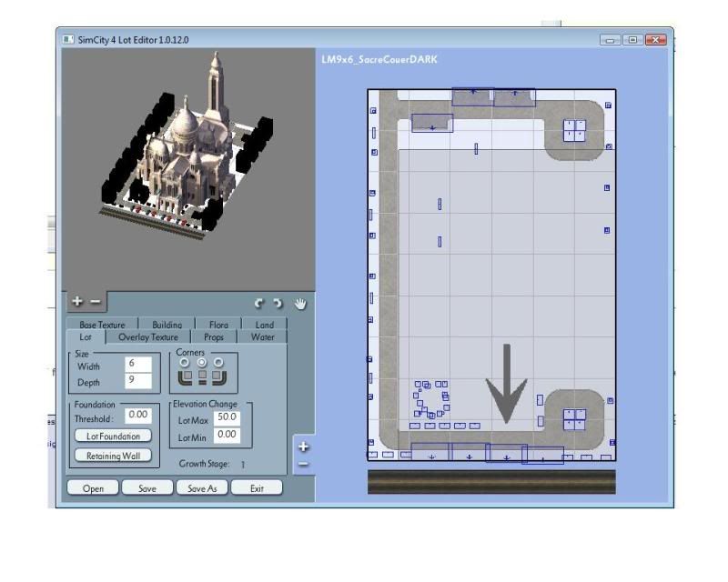Select the right Corners radio button
The width and height of the screenshot is (728, 582).
(x=218, y=362)
